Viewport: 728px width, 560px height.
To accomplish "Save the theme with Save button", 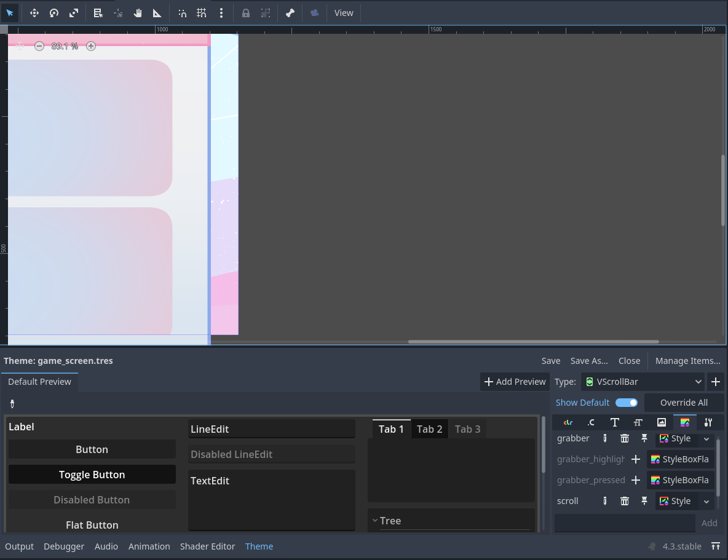I will click(551, 361).
